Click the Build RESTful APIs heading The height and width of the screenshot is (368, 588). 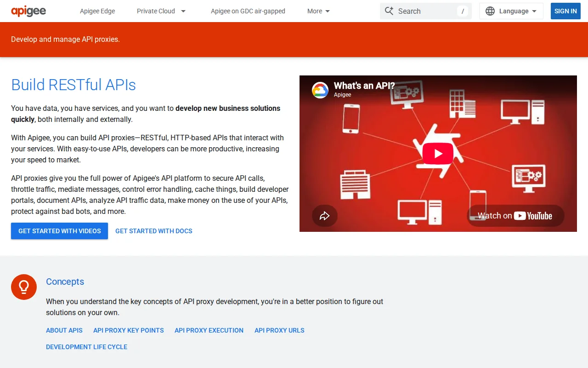[x=73, y=85]
